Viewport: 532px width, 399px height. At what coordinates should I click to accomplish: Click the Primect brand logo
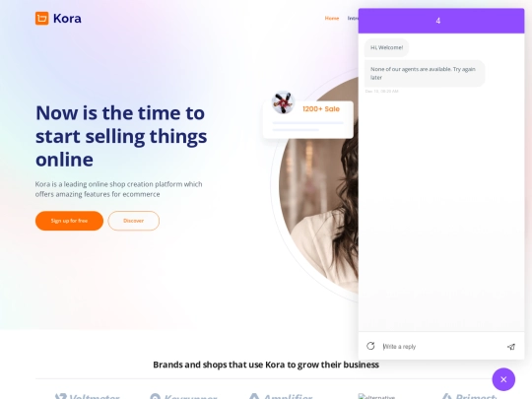coord(470,396)
